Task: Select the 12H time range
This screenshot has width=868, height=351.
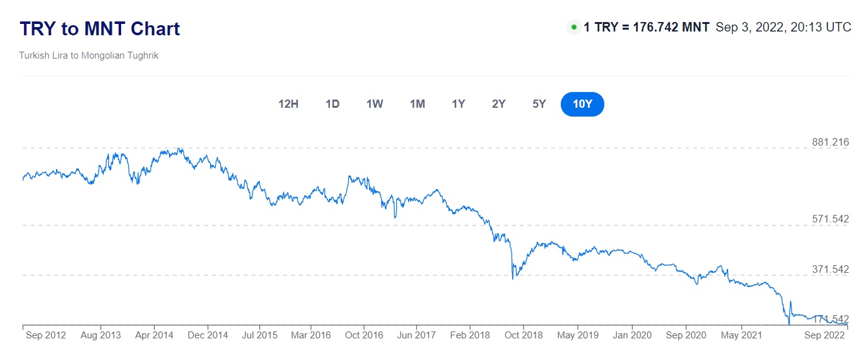Action: click(288, 104)
